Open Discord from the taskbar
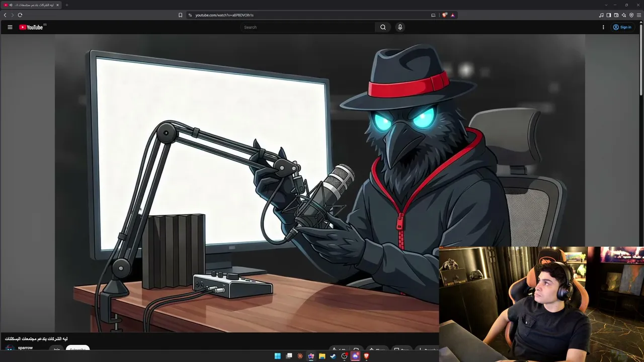 click(x=355, y=356)
